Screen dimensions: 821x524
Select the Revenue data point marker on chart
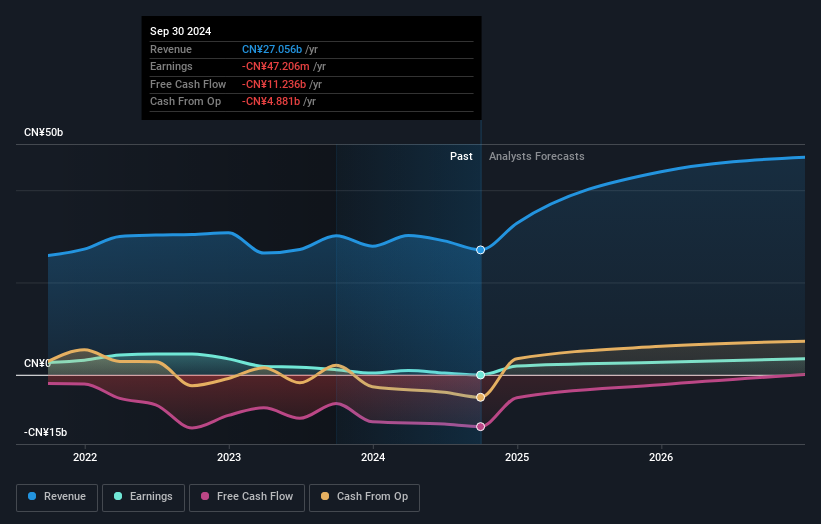click(480, 250)
